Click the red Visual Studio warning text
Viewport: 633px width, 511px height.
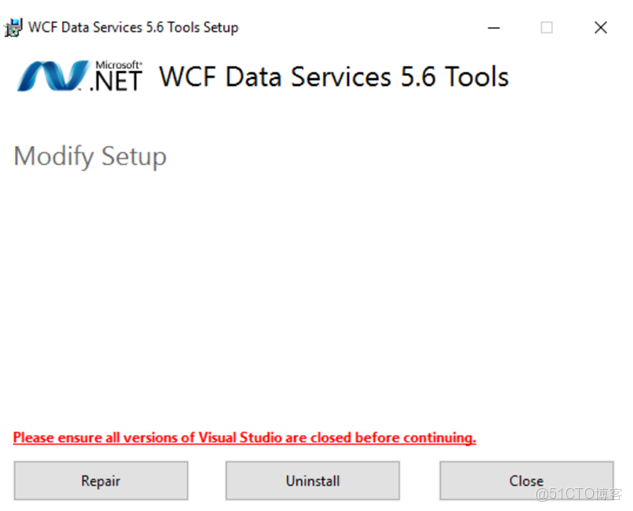coord(244,438)
